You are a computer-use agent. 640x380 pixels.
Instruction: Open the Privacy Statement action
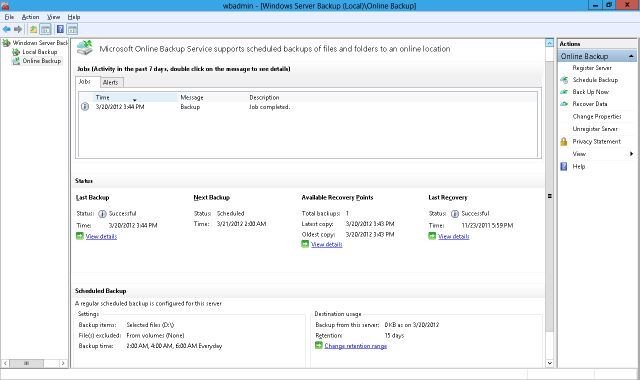point(596,142)
